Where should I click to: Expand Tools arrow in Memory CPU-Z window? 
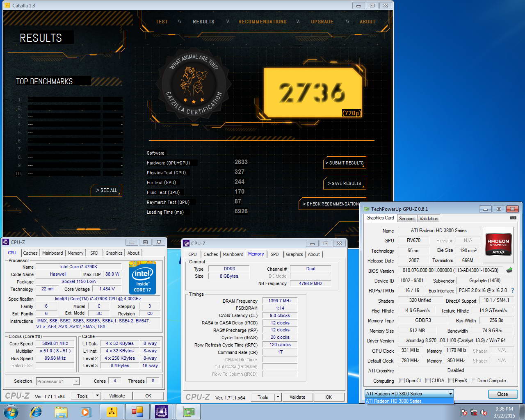(278, 397)
